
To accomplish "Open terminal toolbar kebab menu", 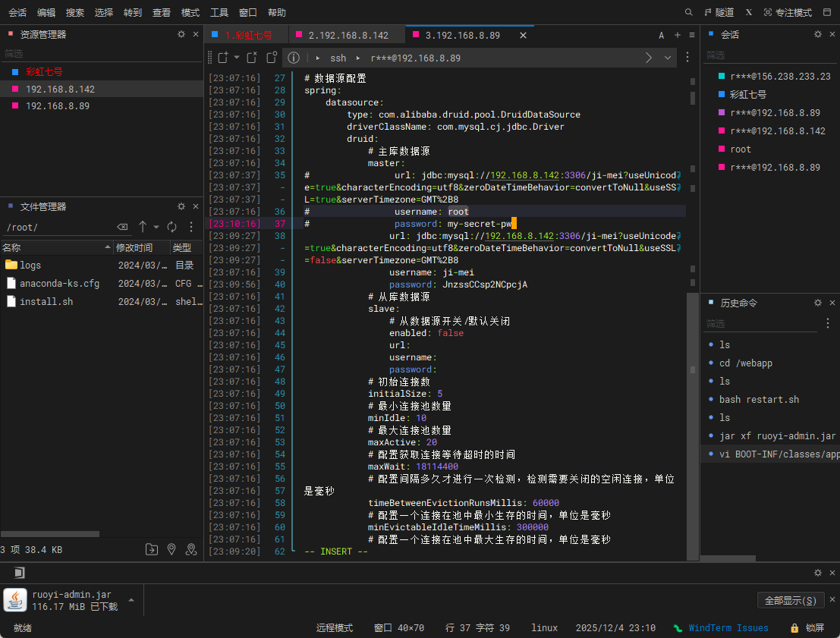I will (x=687, y=57).
